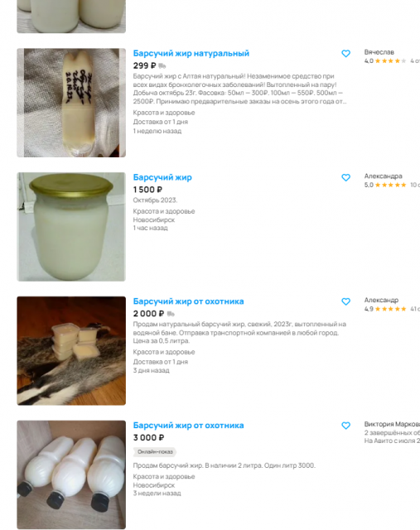Screen dimensions: 420x530
Task: Open photo of jar with gold lid
Action: [x=71, y=227]
